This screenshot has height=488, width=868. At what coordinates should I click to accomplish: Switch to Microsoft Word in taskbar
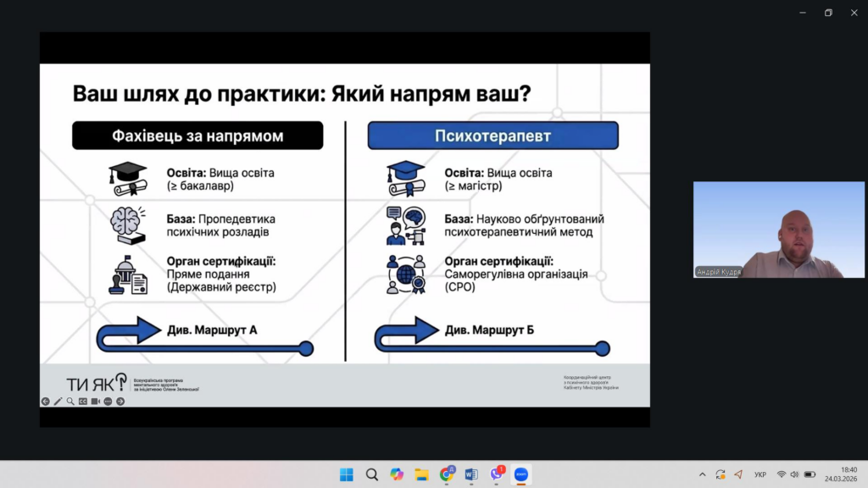coord(471,474)
